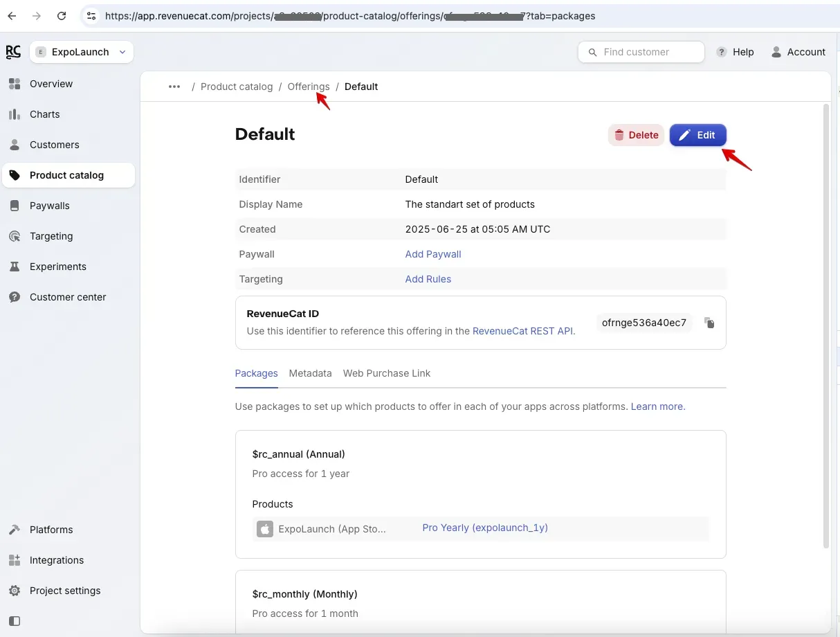The width and height of the screenshot is (840, 637).
Task: Click the Overview sidebar icon
Action: click(15, 84)
